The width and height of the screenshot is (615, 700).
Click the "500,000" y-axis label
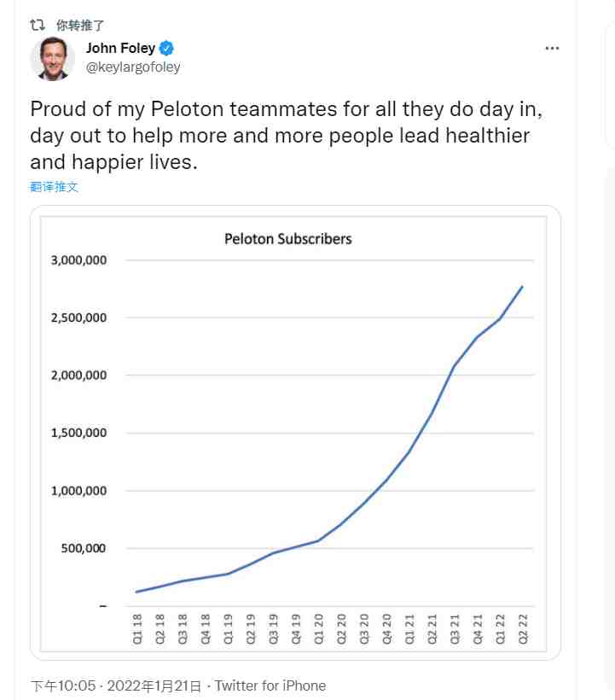pyautogui.click(x=82, y=548)
